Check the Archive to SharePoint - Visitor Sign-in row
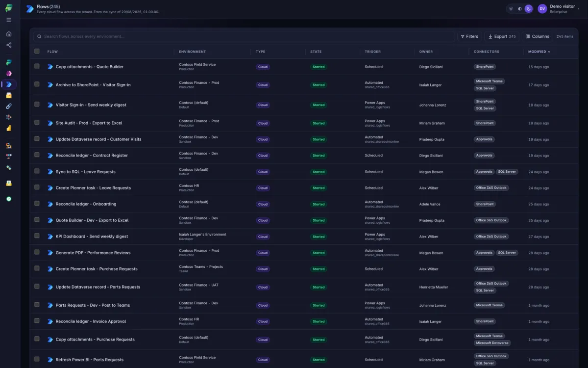This screenshot has height=368, width=588. coord(37,84)
